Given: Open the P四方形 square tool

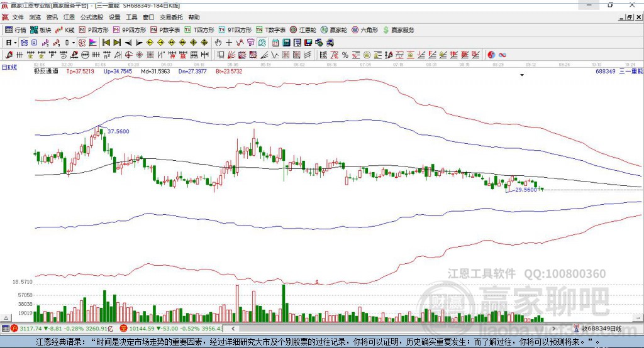Looking at the screenshot, I should point(94,30).
